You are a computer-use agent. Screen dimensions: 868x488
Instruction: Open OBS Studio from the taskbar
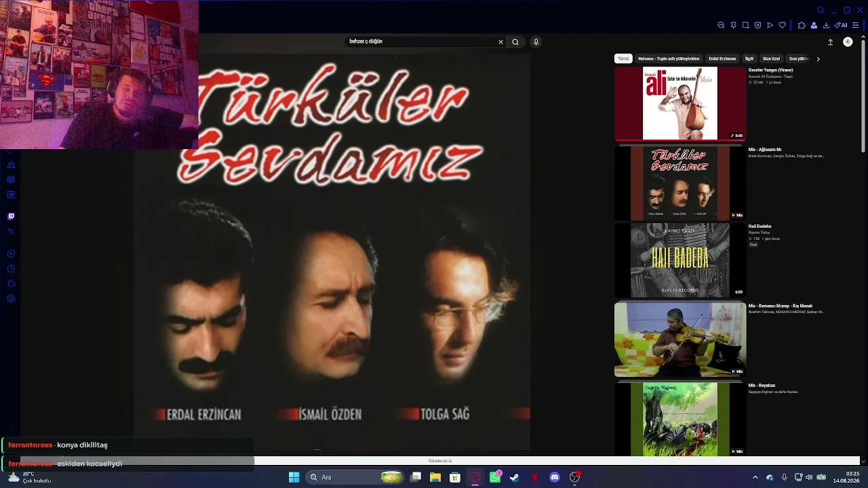tap(574, 477)
